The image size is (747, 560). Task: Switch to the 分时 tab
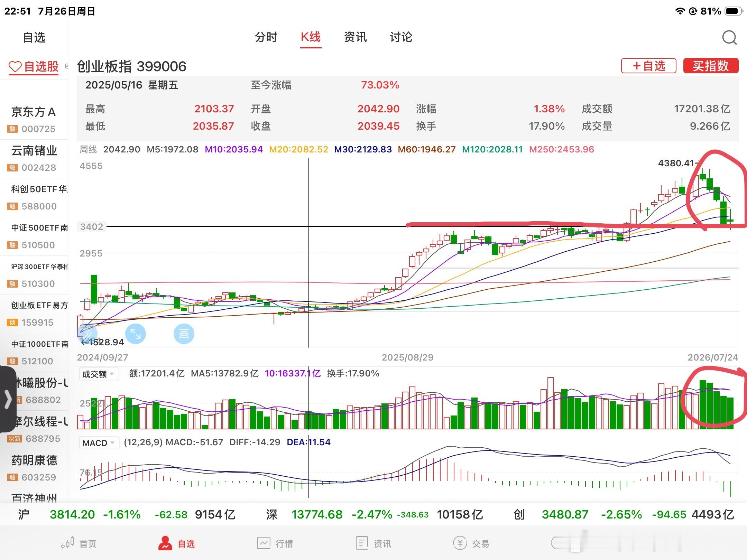266,37
